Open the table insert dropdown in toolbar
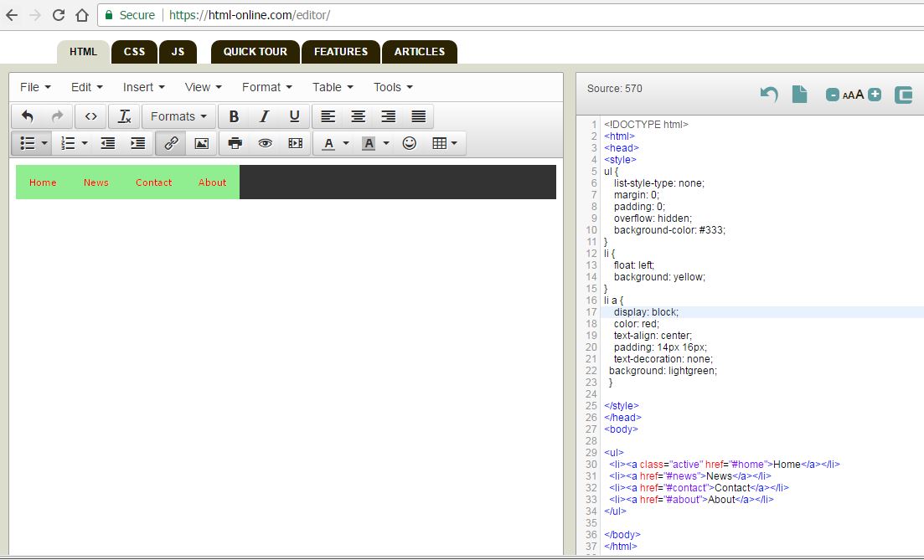 pos(444,143)
